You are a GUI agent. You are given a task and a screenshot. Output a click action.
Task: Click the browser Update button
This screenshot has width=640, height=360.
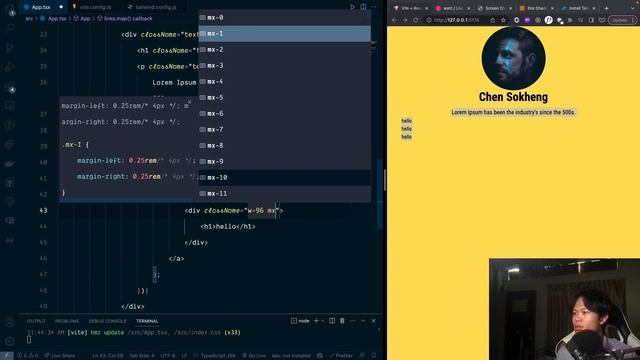point(622,20)
